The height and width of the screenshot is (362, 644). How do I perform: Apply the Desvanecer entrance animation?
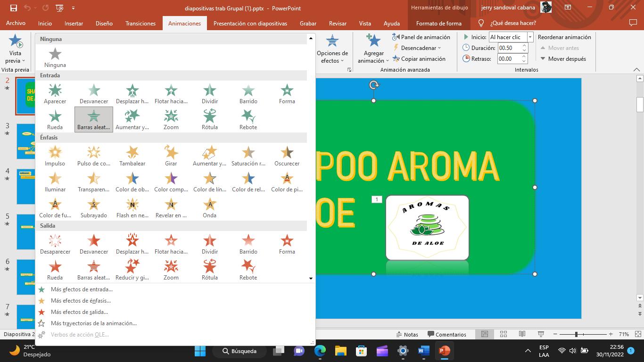[x=94, y=93]
